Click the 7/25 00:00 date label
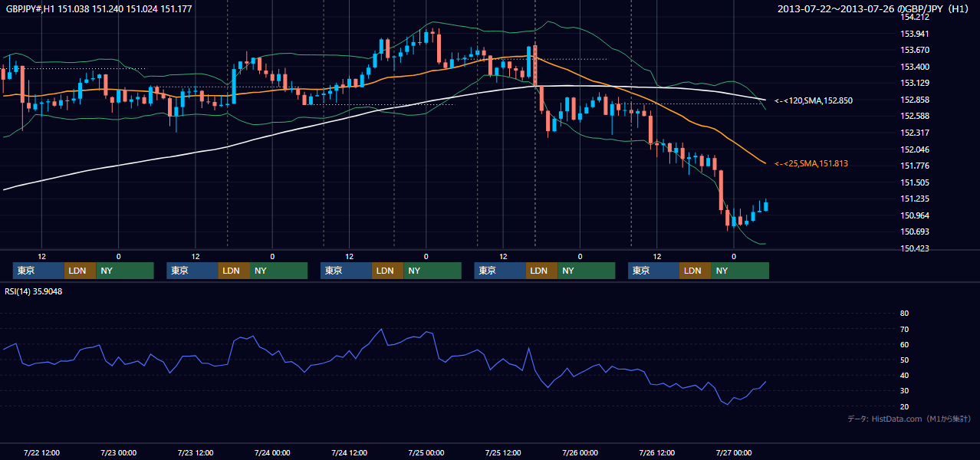The height and width of the screenshot is (460, 980). click(426, 453)
